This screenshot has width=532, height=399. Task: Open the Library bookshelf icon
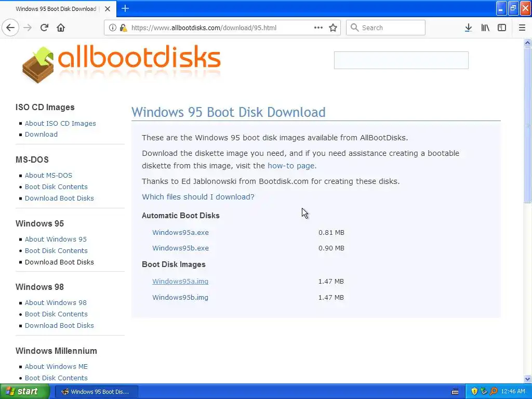pyautogui.click(x=485, y=28)
